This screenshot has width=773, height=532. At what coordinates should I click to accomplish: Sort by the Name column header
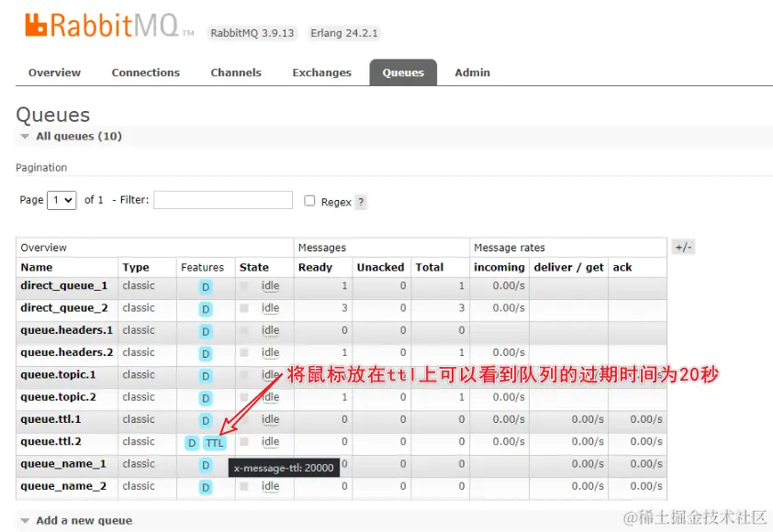(37, 267)
